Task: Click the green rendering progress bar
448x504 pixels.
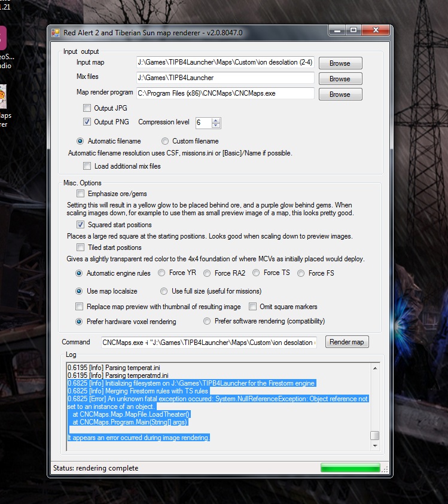Action: pyautogui.click(x=350, y=468)
